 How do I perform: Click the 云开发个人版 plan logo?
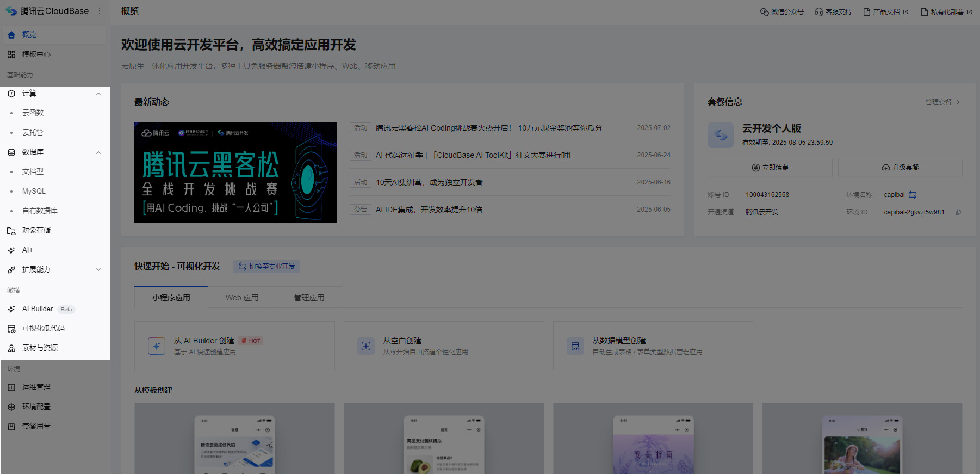(721, 134)
